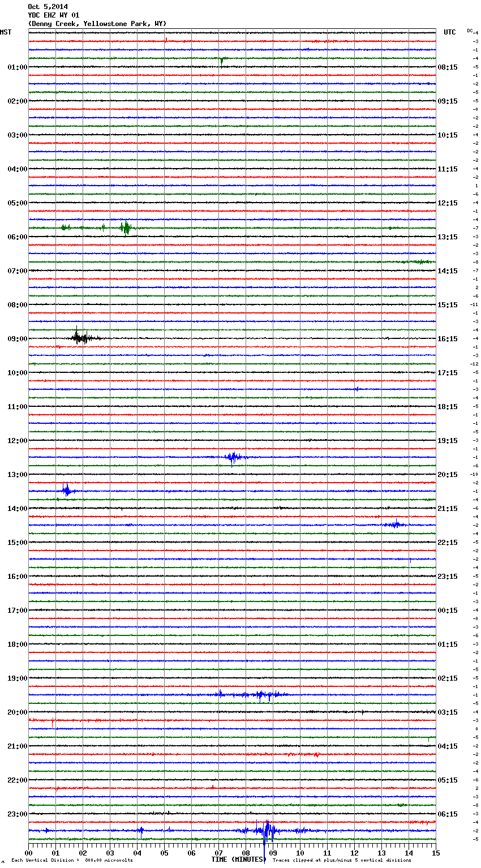Image resolution: width=481 pixels, height=868 pixels.
Task: Click the "Traces clipped at plus/minus 5 vertical divisions" note
Action: click(x=342, y=860)
